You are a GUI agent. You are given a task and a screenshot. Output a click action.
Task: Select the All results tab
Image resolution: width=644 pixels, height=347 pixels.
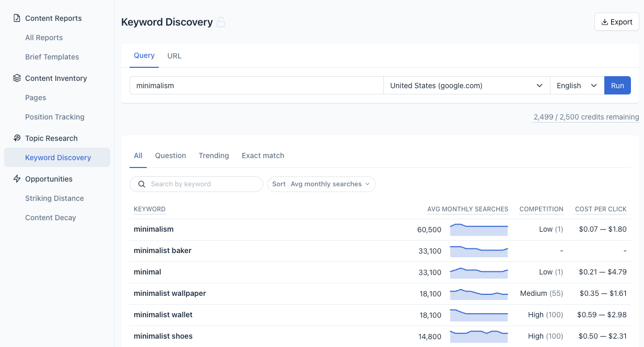pyautogui.click(x=138, y=155)
